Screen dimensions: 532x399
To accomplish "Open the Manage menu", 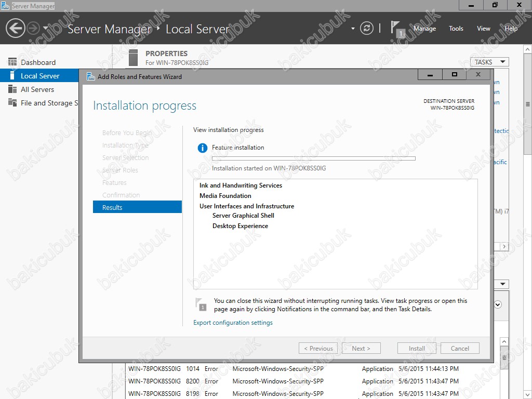I will click(x=424, y=29).
